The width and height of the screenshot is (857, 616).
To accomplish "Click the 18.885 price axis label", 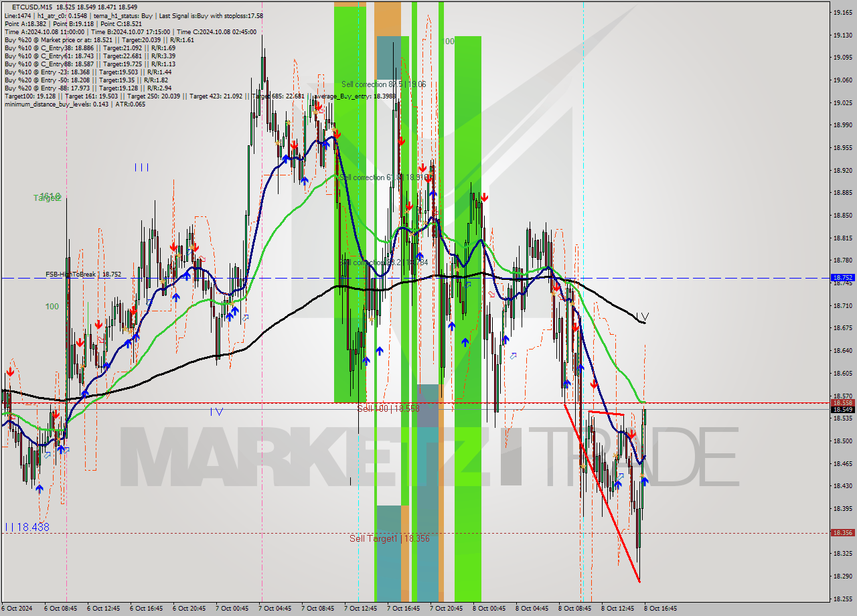I will [x=842, y=193].
